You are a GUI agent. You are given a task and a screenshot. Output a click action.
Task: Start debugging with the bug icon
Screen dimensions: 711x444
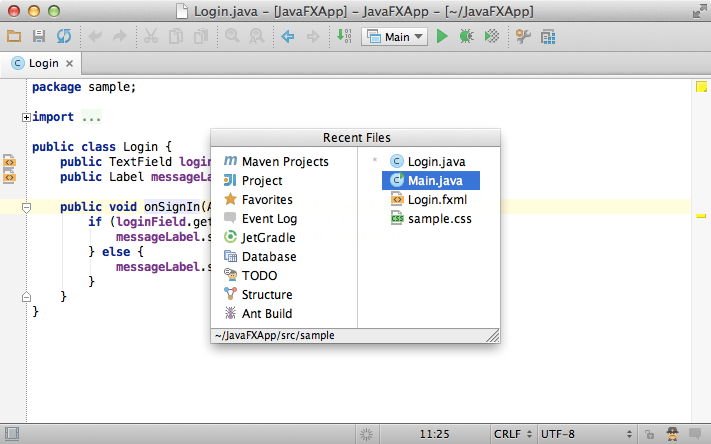(467, 36)
